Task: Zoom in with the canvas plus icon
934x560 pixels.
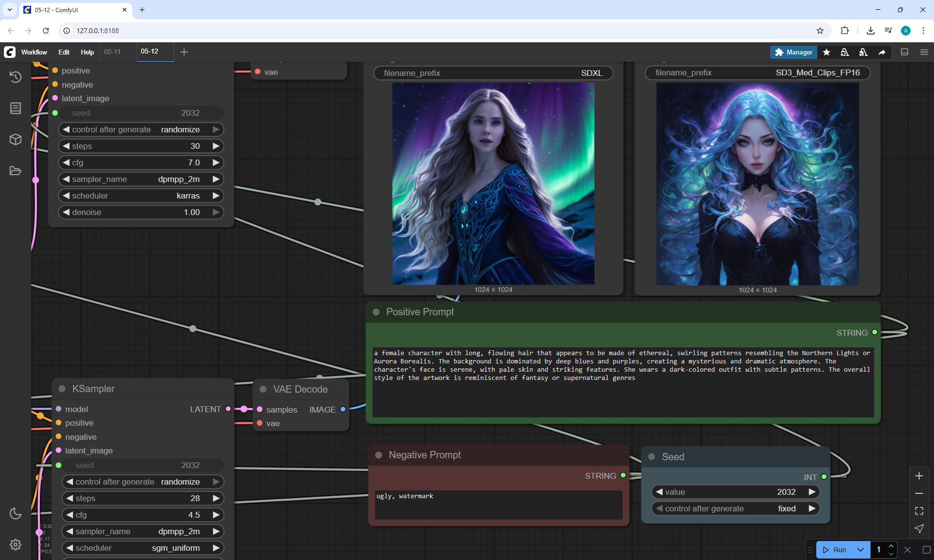Action: click(919, 476)
